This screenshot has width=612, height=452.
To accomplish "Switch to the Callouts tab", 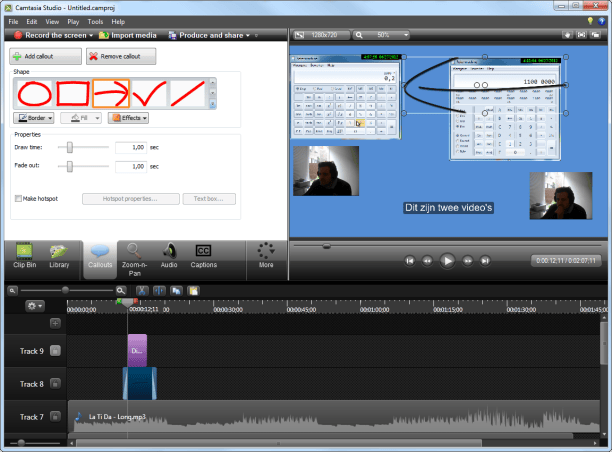I will [x=100, y=258].
